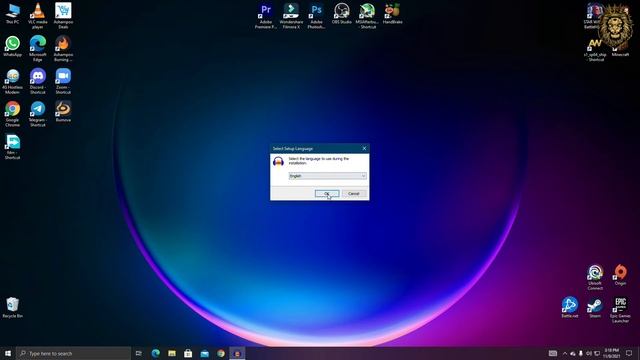This screenshot has width=640, height=360.
Task: Select the Recycle Bin icon
Action: [x=12, y=307]
